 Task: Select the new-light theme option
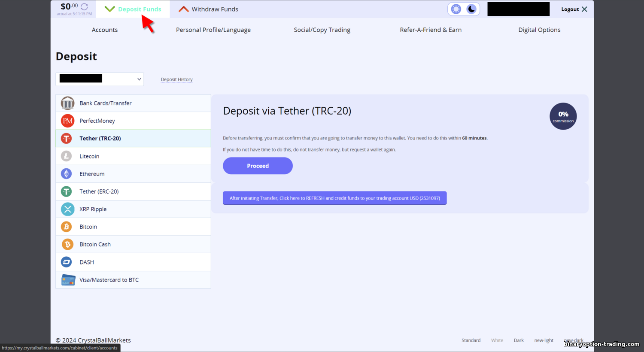(544, 340)
